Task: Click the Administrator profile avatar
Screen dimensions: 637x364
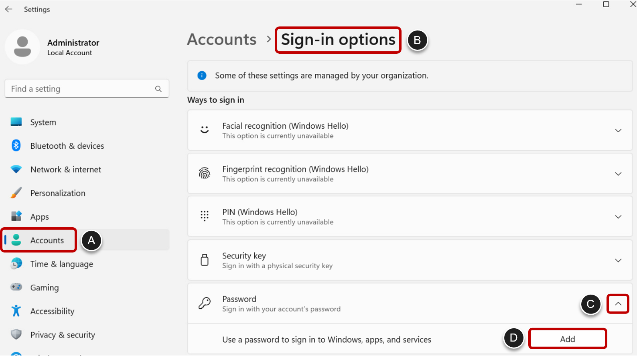Action: 22,47
